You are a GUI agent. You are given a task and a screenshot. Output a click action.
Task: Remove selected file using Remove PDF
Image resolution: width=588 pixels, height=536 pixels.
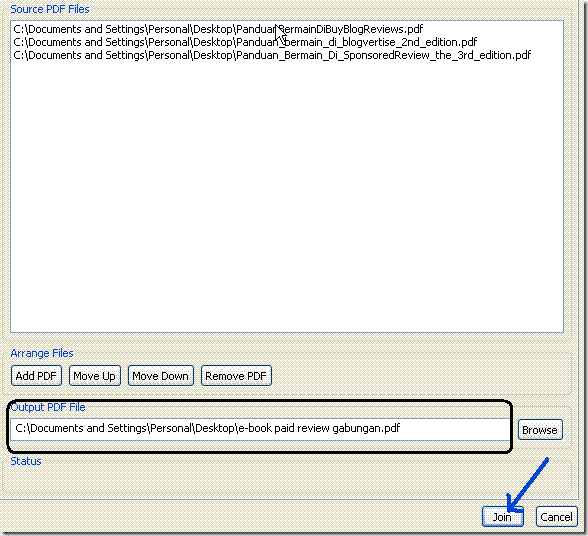[236, 375]
